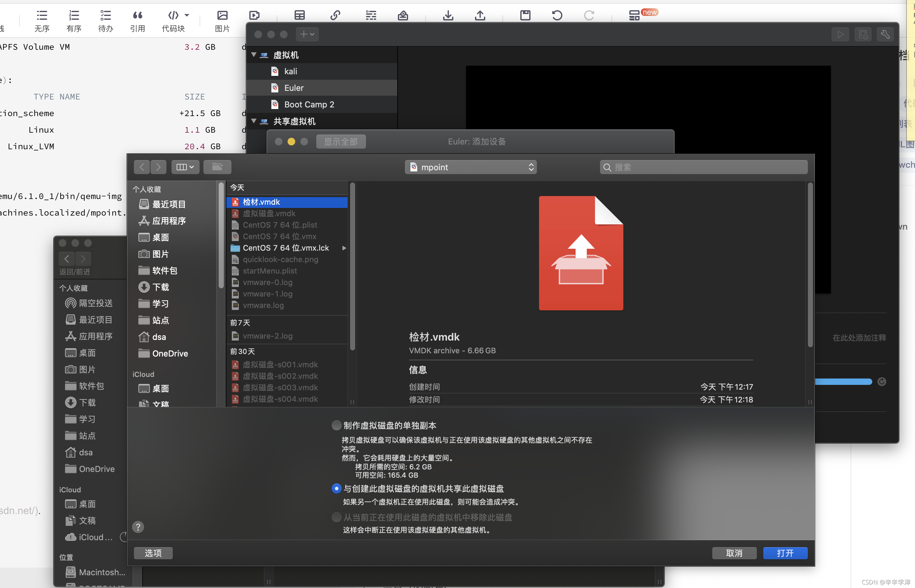Click the help question mark button
The image size is (915, 588).
coord(138,527)
